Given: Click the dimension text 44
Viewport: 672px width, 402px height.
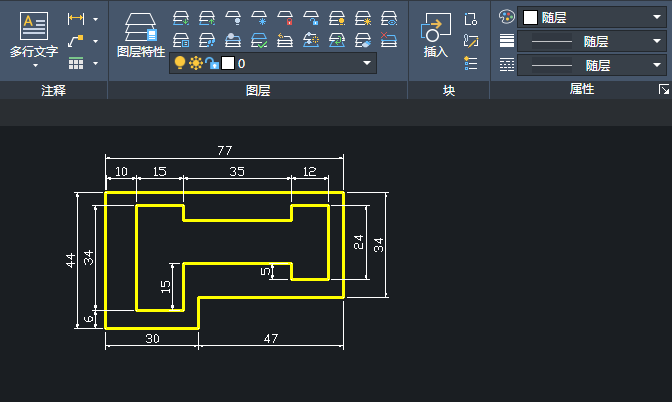Looking at the screenshot, I should [71, 260].
